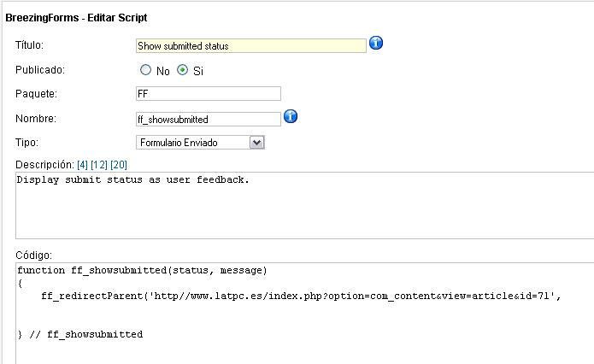Click the info icon beside Nombre field
Screen dimensions: 594x364
point(291,116)
